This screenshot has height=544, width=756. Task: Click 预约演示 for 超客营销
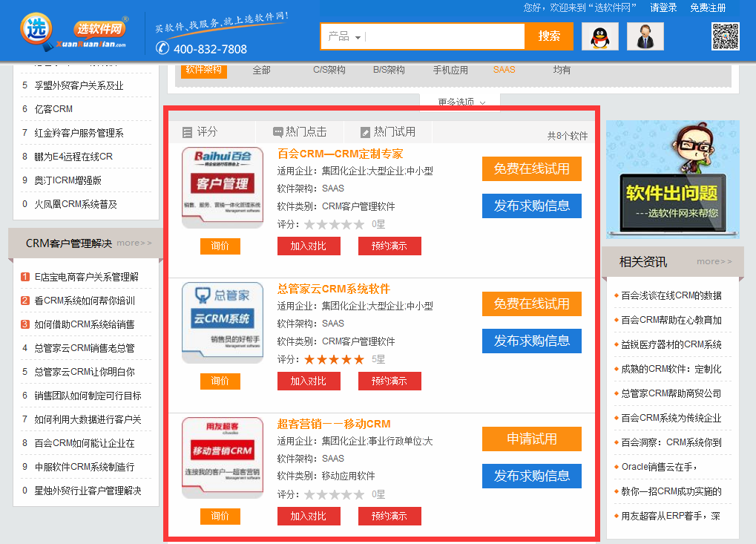(389, 516)
